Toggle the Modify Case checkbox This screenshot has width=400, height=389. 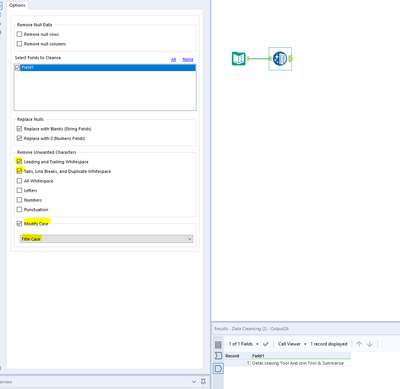19,223
